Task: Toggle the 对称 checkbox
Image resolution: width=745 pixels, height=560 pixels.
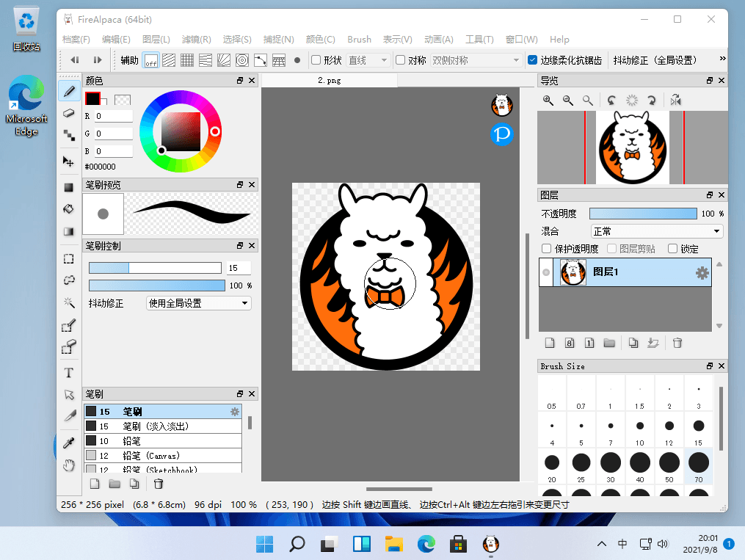Action: pyautogui.click(x=401, y=60)
